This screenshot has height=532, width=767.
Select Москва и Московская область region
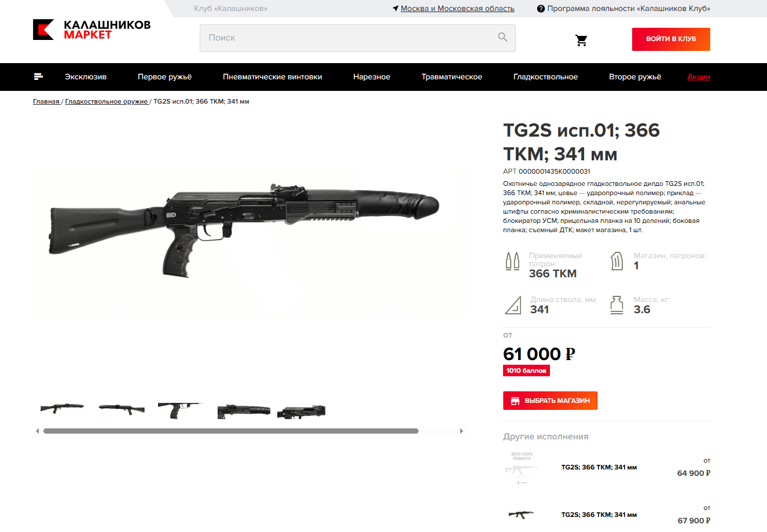pyautogui.click(x=457, y=9)
